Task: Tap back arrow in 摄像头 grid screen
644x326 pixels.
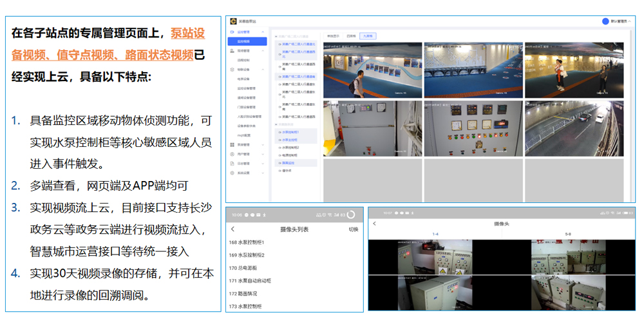Action: (375, 224)
